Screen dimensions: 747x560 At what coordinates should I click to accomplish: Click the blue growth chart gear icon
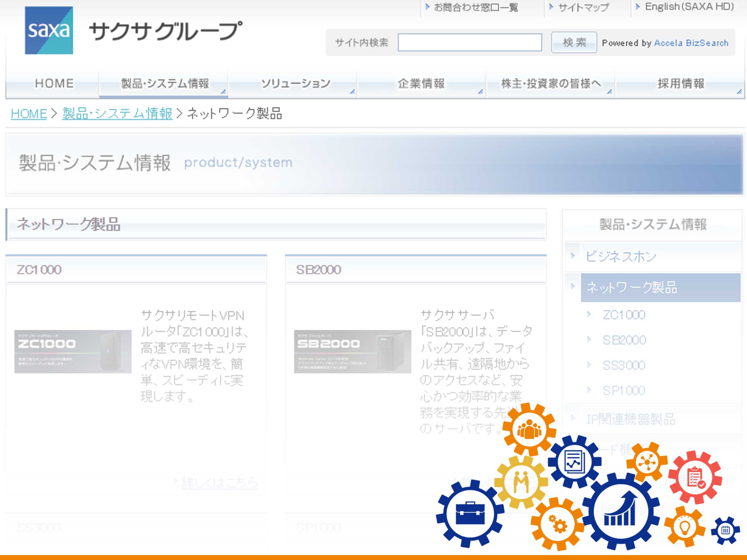tap(621, 511)
